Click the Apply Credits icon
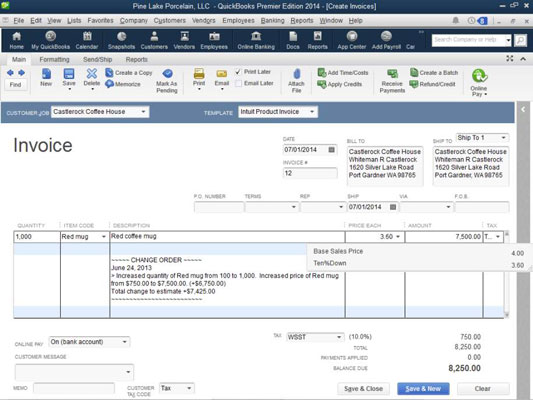The width and height of the screenshot is (533, 400). tap(322, 84)
